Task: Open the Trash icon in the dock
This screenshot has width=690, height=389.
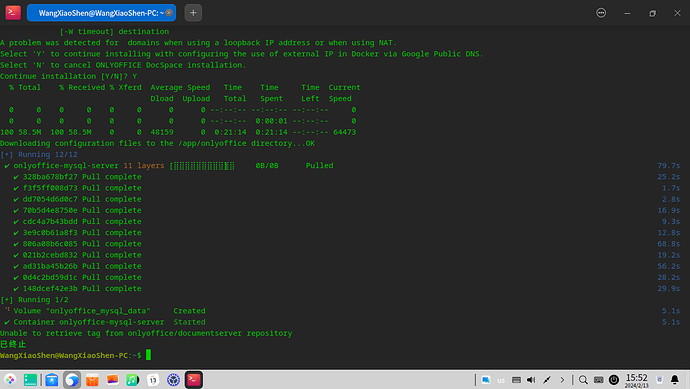Action: [x=659, y=380]
